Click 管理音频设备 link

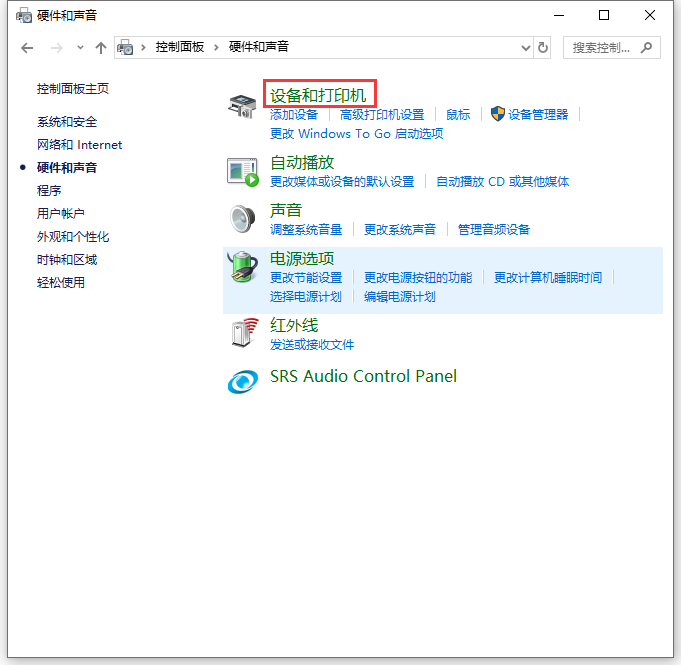pyautogui.click(x=494, y=229)
